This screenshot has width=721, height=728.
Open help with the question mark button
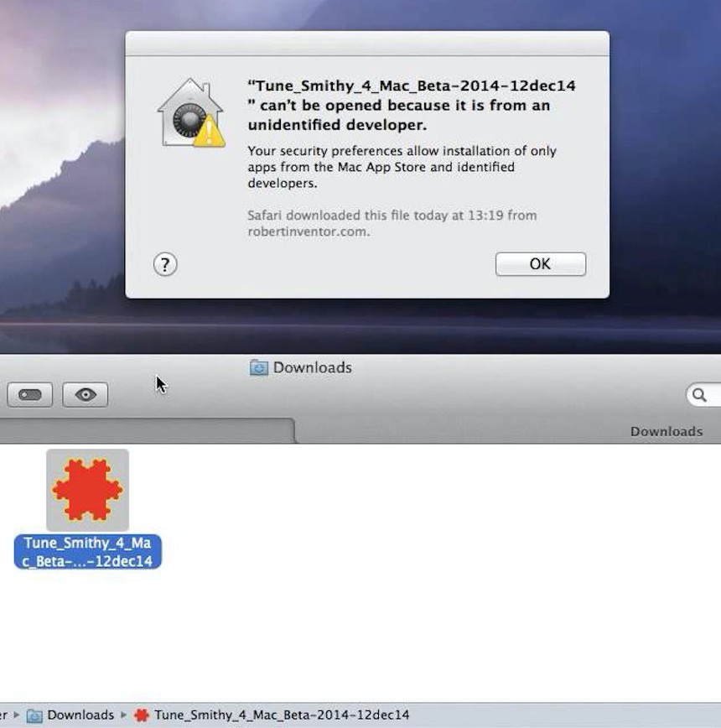click(x=165, y=265)
